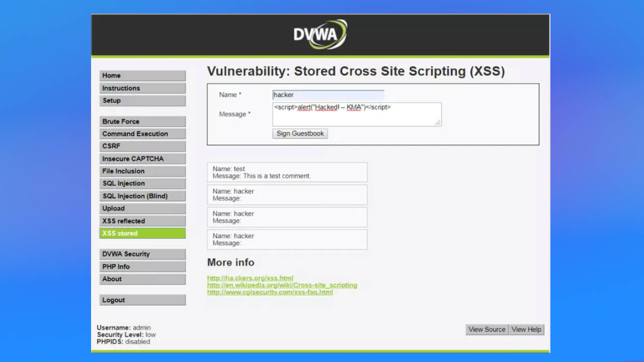644x362 pixels.
Task: Click the View Source button
Action: pos(487,330)
